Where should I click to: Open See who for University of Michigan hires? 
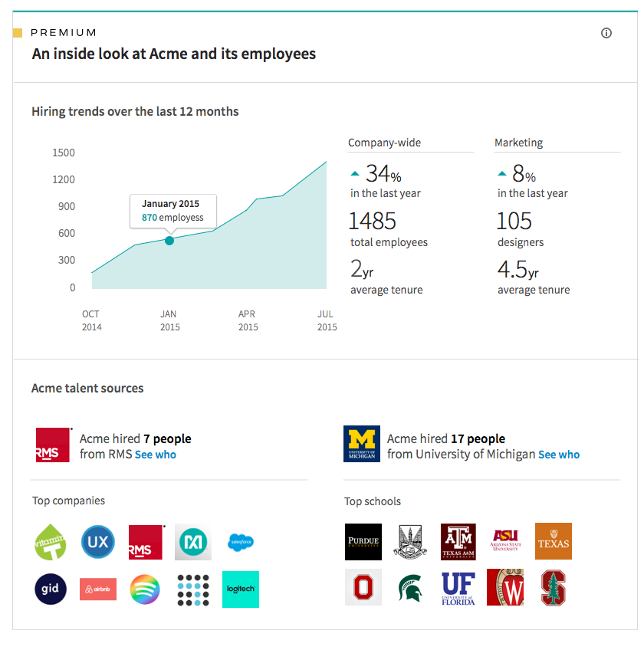[559, 455]
